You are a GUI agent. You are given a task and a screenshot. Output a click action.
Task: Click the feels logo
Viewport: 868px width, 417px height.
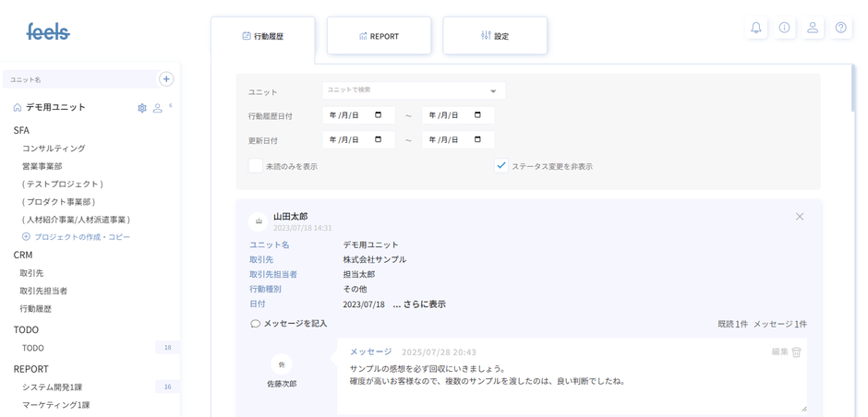(x=48, y=31)
